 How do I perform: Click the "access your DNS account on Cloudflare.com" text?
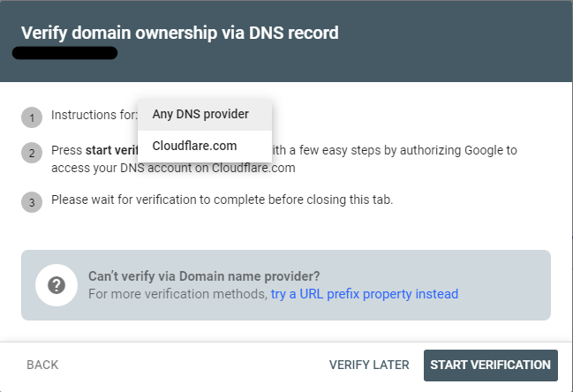(173, 168)
